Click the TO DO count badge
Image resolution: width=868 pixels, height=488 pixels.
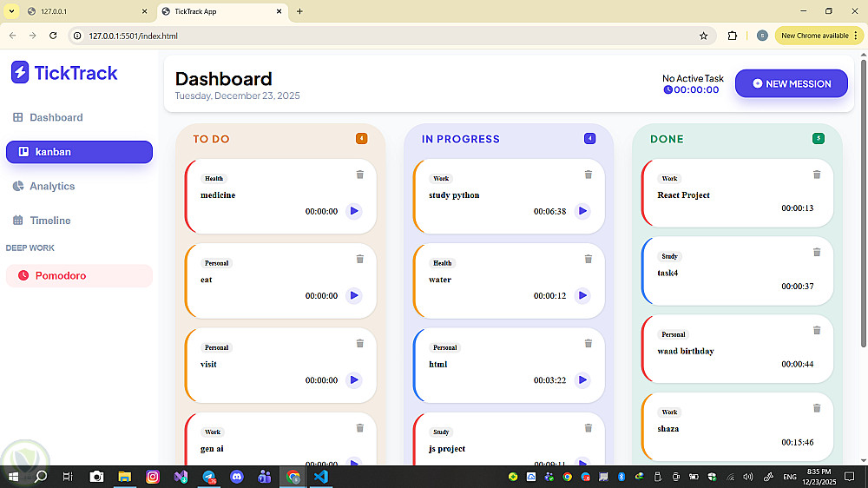[x=361, y=138]
